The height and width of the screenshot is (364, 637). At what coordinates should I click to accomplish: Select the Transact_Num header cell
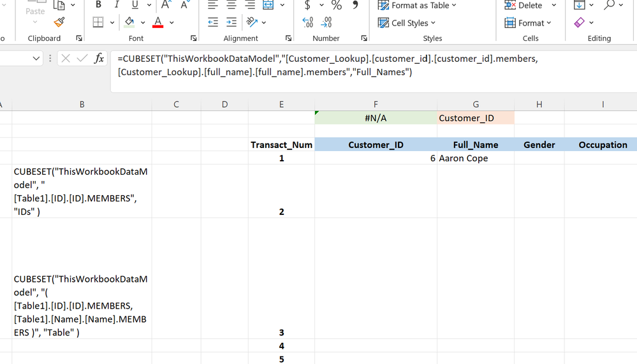(282, 145)
